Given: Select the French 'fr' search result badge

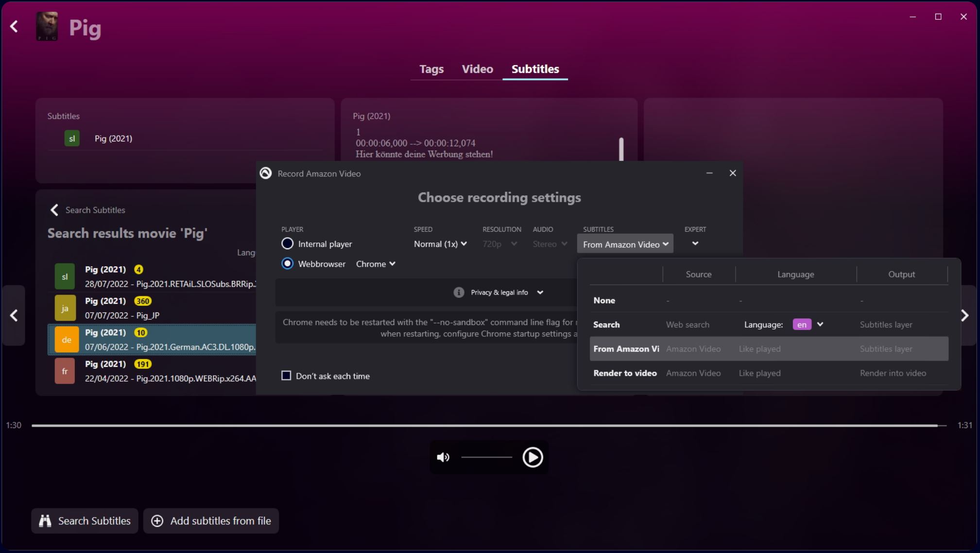Looking at the screenshot, I should pos(65,371).
